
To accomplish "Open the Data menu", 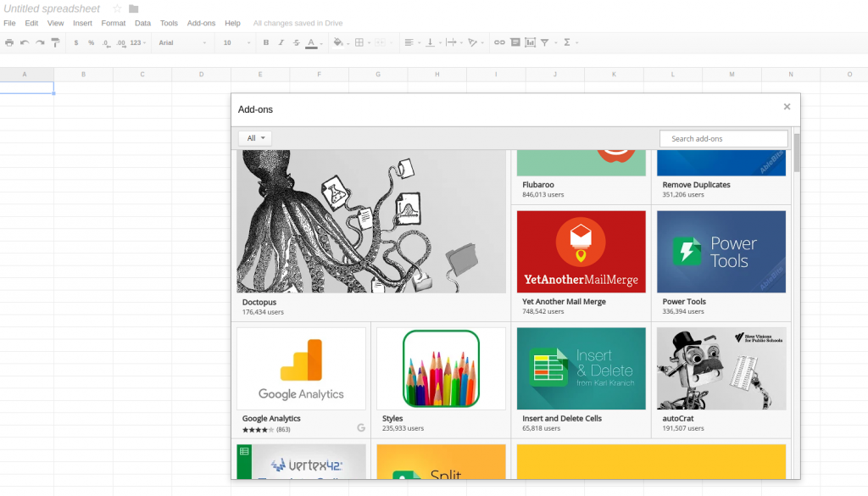I will 142,23.
